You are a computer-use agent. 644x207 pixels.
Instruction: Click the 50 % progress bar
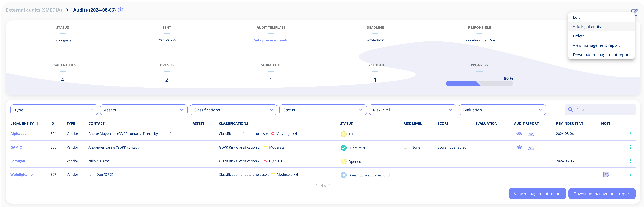pos(479,83)
